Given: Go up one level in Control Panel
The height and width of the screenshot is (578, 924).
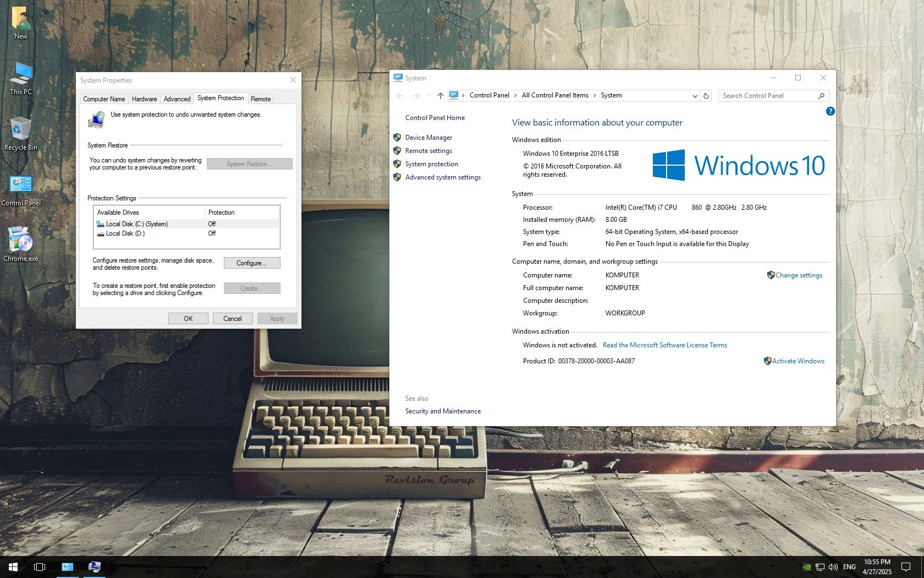Looking at the screenshot, I should click(440, 96).
